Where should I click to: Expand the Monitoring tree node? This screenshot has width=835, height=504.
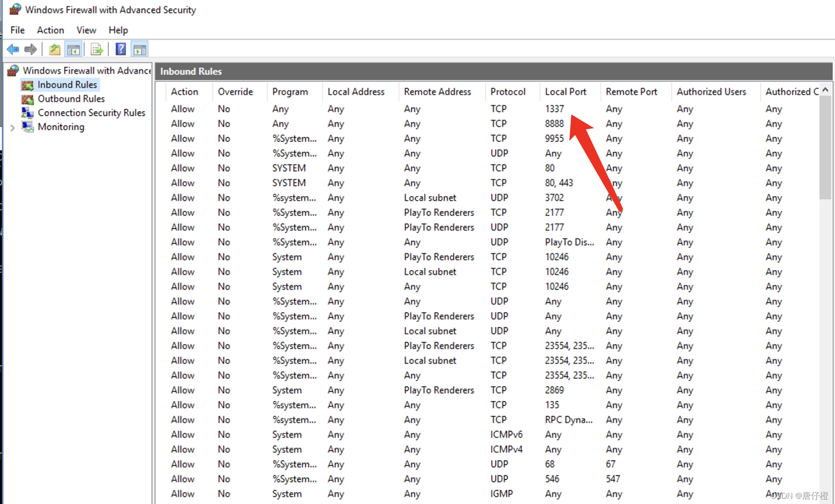click(13, 128)
